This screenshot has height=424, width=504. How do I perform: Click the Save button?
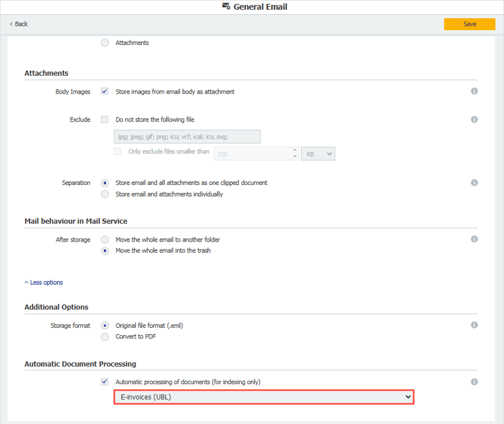(x=469, y=24)
